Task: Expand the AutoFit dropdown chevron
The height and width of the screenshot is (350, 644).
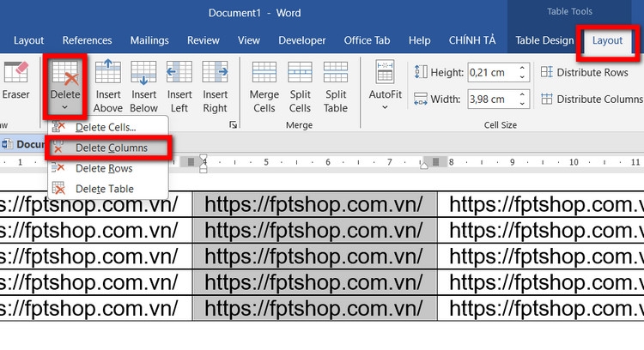Action: (x=385, y=107)
